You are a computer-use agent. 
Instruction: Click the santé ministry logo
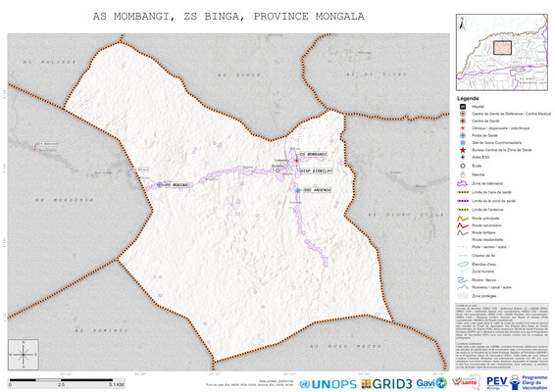tap(467, 382)
